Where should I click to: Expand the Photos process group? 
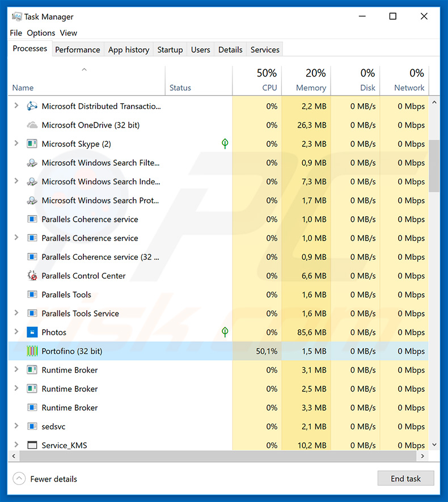tap(16, 332)
